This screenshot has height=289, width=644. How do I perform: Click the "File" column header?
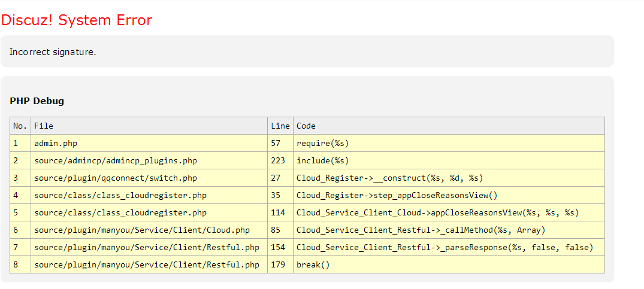tap(44, 126)
